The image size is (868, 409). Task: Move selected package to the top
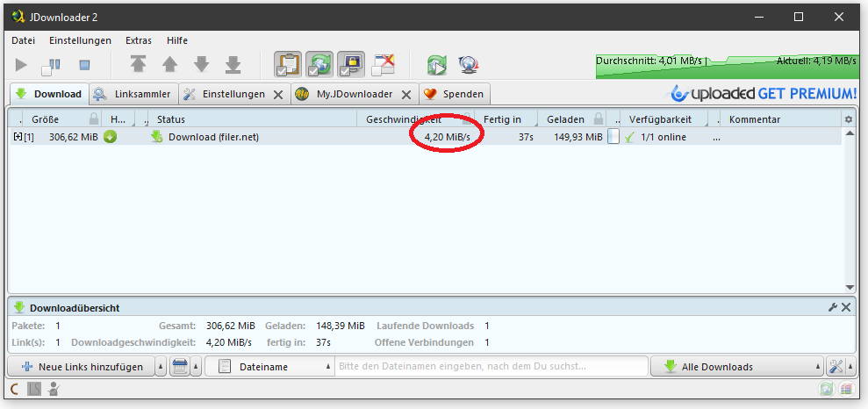[x=138, y=65]
